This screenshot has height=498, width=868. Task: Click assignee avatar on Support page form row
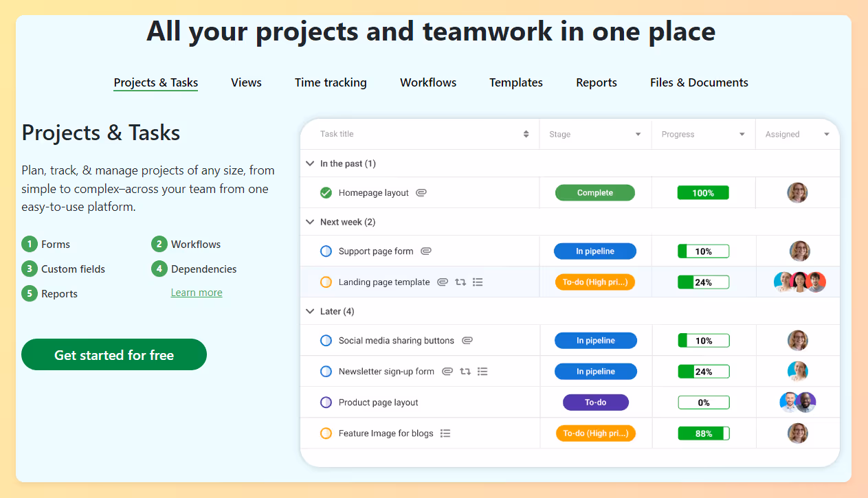click(800, 251)
